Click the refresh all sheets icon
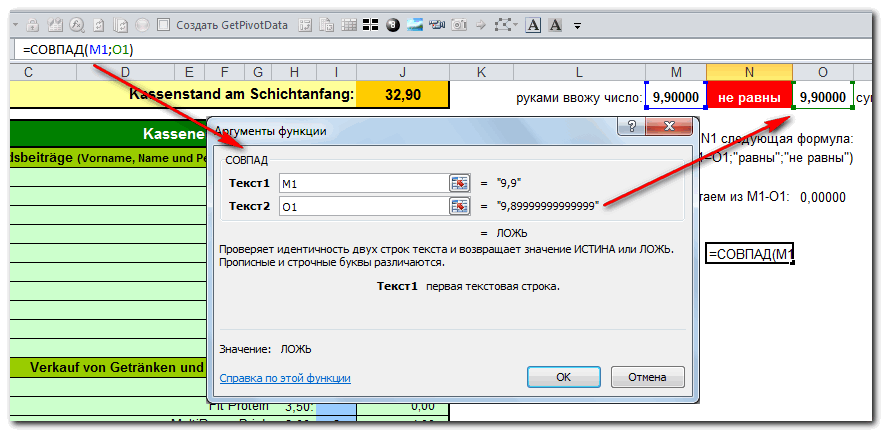This screenshot has width=883, height=432. tap(121, 25)
